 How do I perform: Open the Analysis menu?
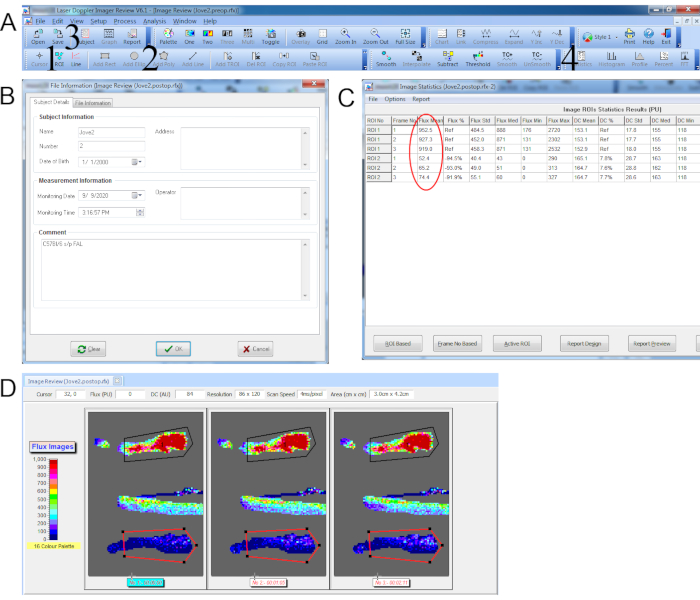154,20
